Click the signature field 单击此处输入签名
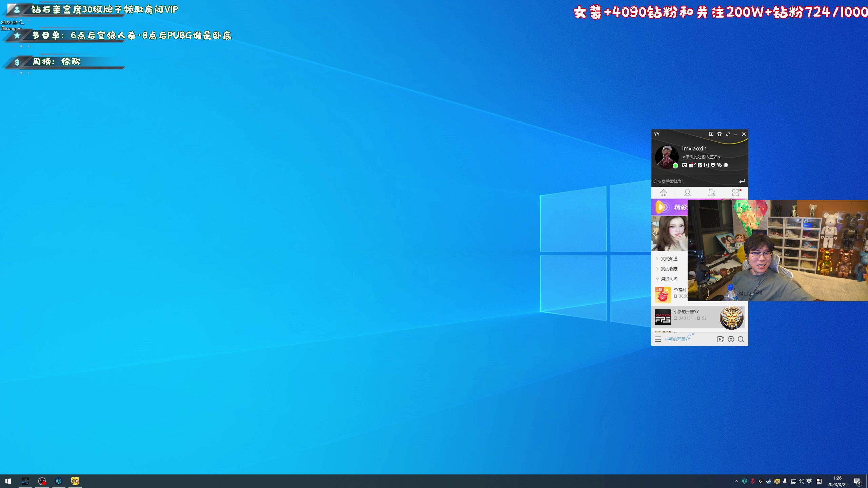Image resolution: width=868 pixels, height=488 pixels. pyautogui.click(x=701, y=157)
